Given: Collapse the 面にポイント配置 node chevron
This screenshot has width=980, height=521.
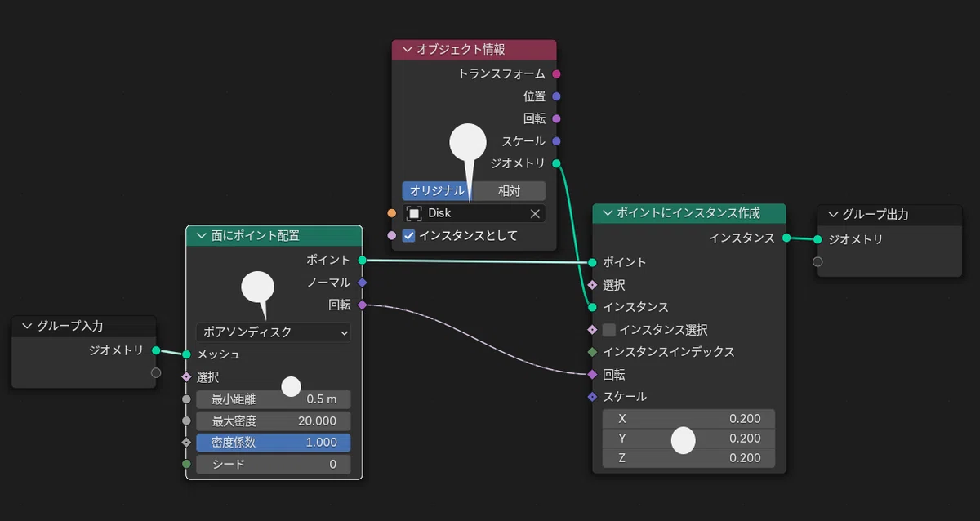Looking at the screenshot, I should [x=201, y=236].
